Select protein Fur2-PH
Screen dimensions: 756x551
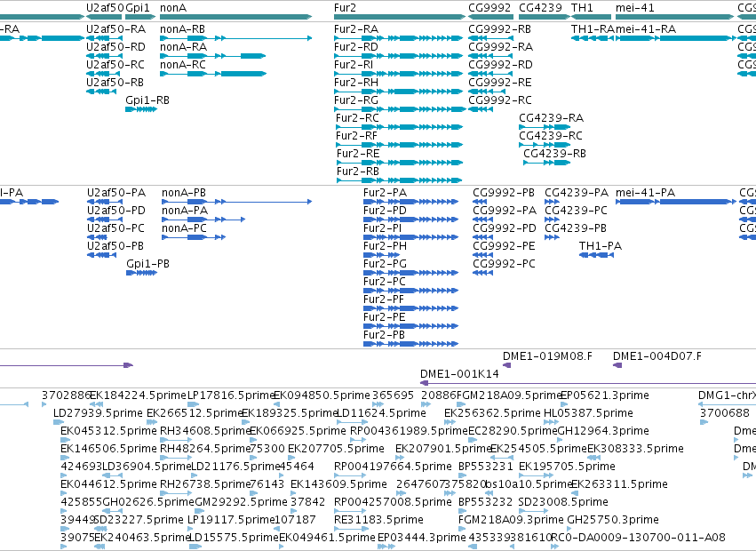[381, 255]
